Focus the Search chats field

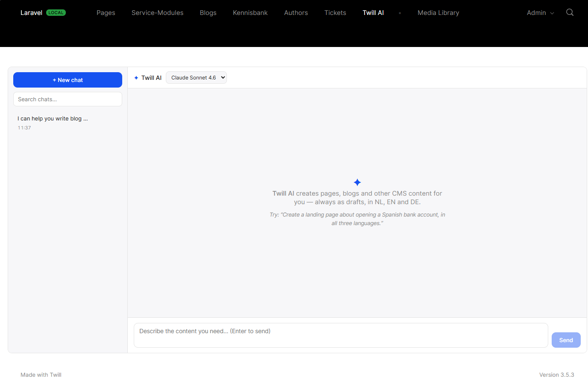point(68,99)
